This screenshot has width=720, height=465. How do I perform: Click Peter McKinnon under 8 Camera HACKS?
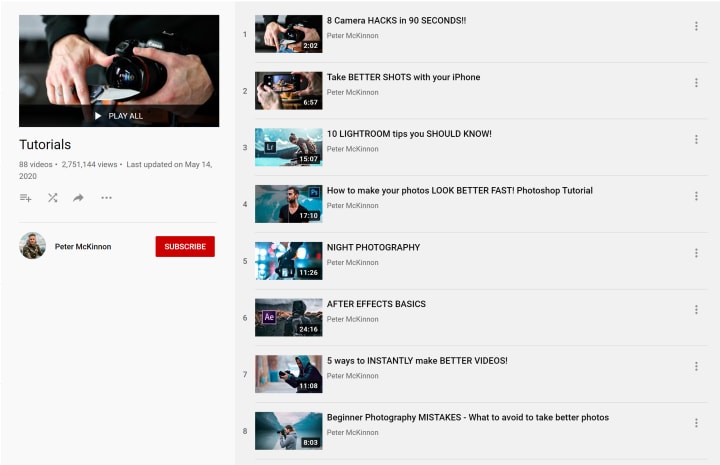(353, 36)
